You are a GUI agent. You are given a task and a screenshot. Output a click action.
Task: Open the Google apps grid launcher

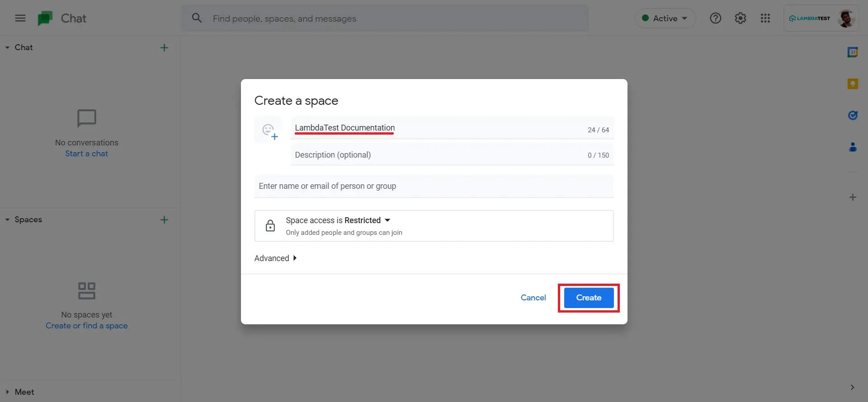[765, 18]
